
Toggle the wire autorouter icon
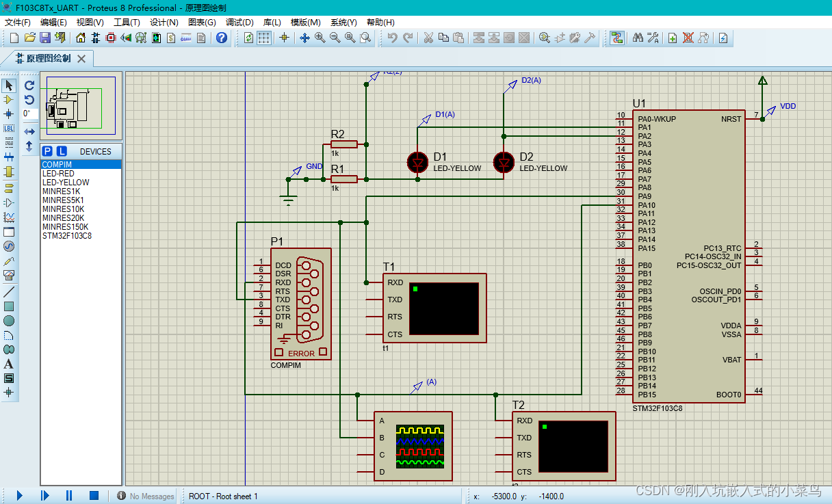coord(617,38)
